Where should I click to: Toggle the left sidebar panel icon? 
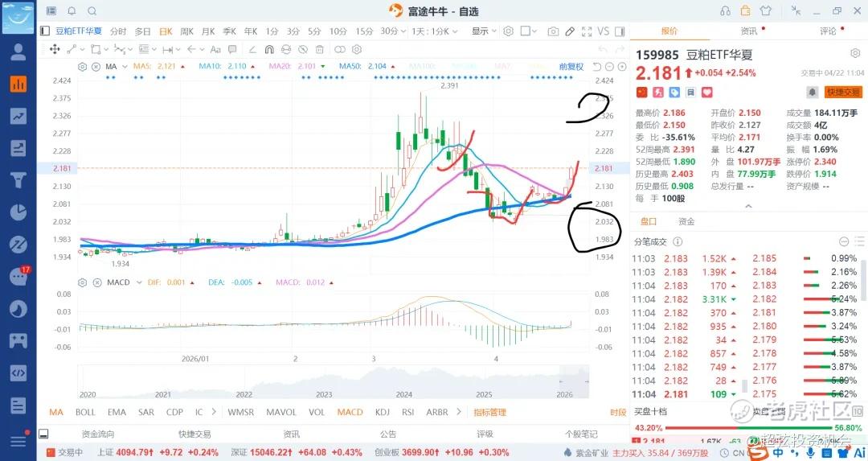tap(45, 31)
